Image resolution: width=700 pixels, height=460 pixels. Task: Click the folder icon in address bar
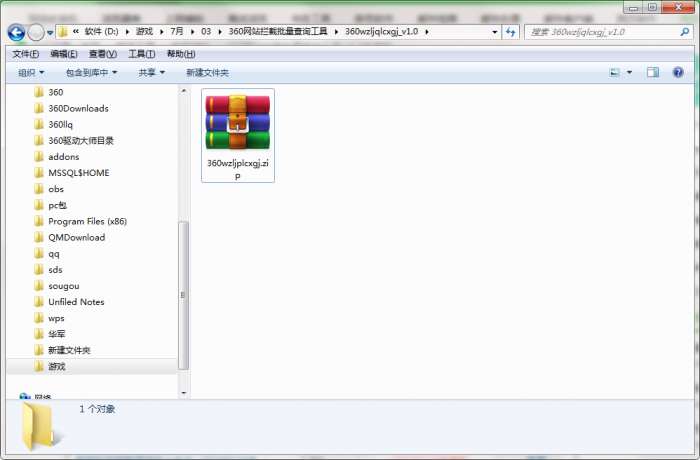point(62,32)
